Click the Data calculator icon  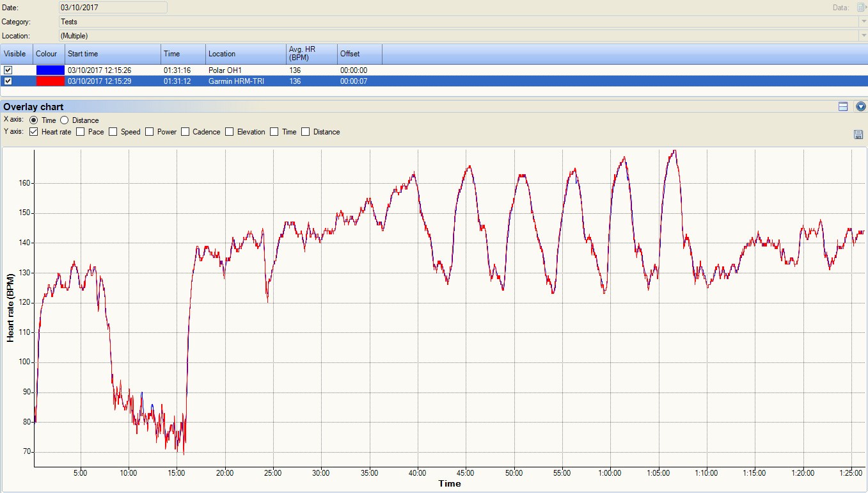(x=860, y=7)
